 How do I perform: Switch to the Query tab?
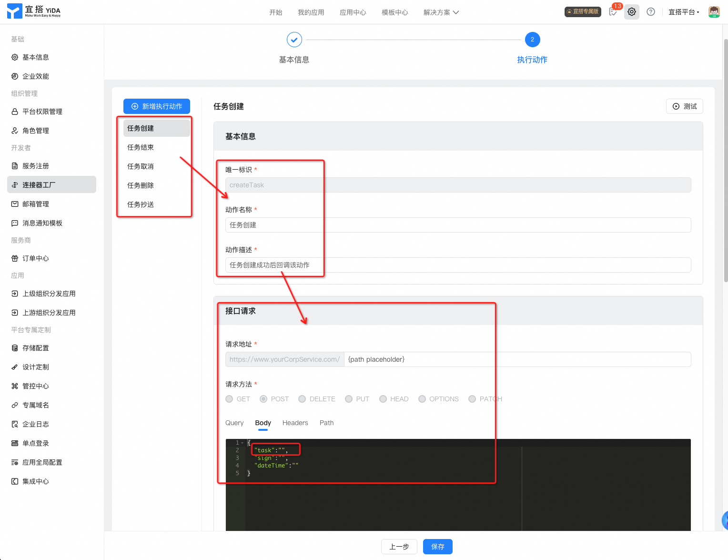tap(234, 423)
